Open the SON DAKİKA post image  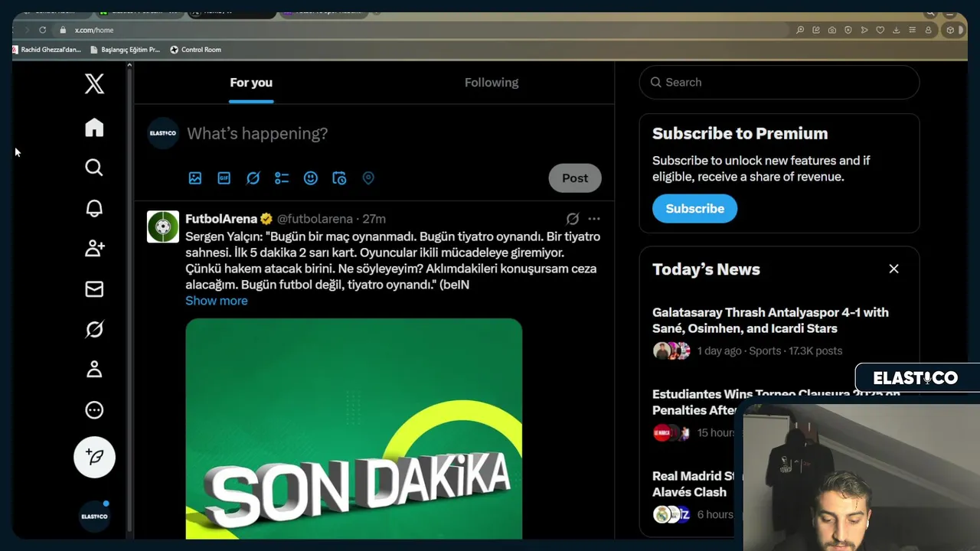tap(354, 429)
